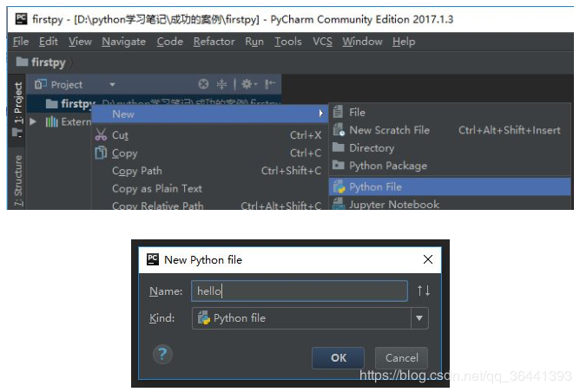This screenshot has width=580, height=392.
Task: Expand the External Libraries tree node
Action: click(x=33, y=121)
